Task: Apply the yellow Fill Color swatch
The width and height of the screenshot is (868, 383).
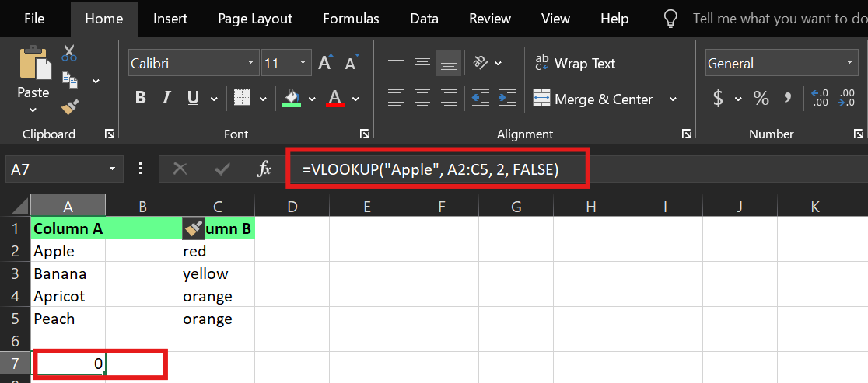Action: pyautogui.click(x=292, y=99)
